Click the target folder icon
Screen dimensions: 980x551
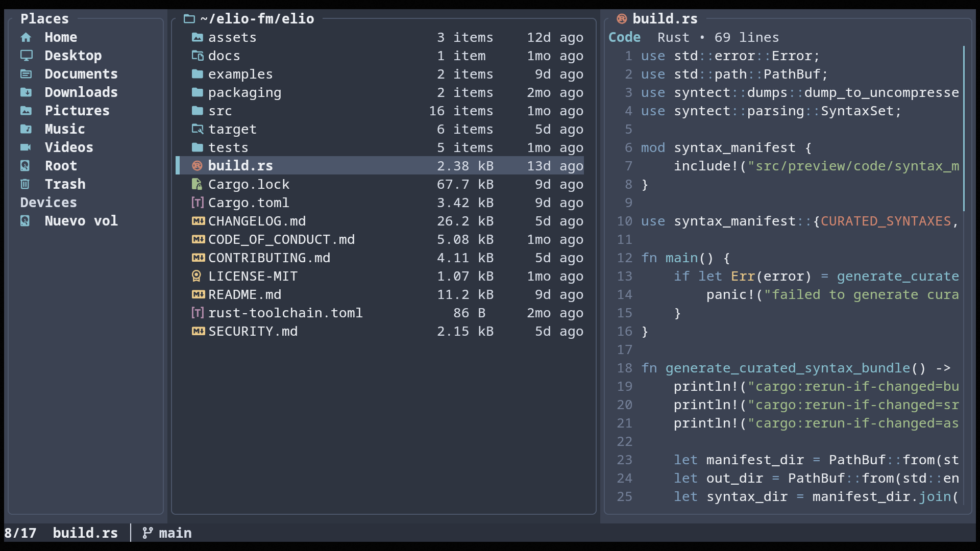pyautogui.click(x=198, y=129)
